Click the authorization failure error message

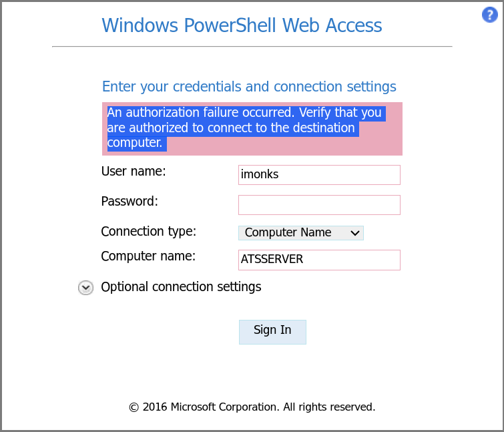(246, 128)
